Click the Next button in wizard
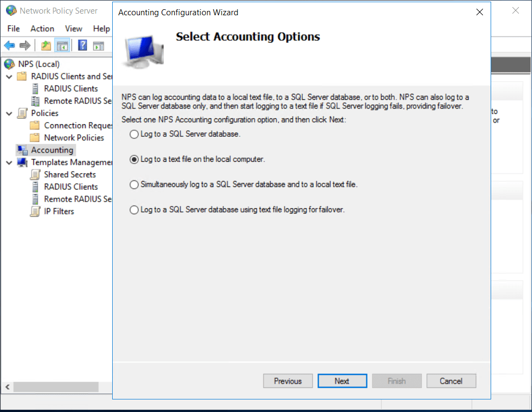This screenshot has width=532, height=412. pos(342,381)
